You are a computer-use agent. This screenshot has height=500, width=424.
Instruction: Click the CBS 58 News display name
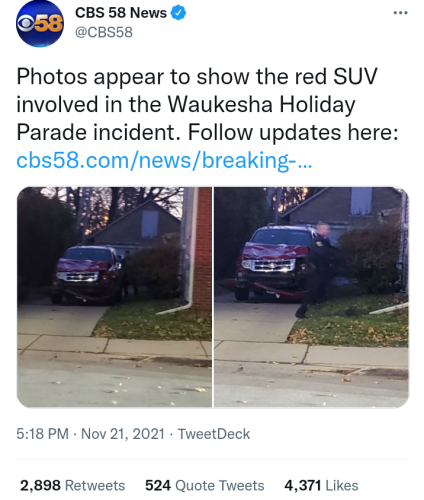click(121, 13)
